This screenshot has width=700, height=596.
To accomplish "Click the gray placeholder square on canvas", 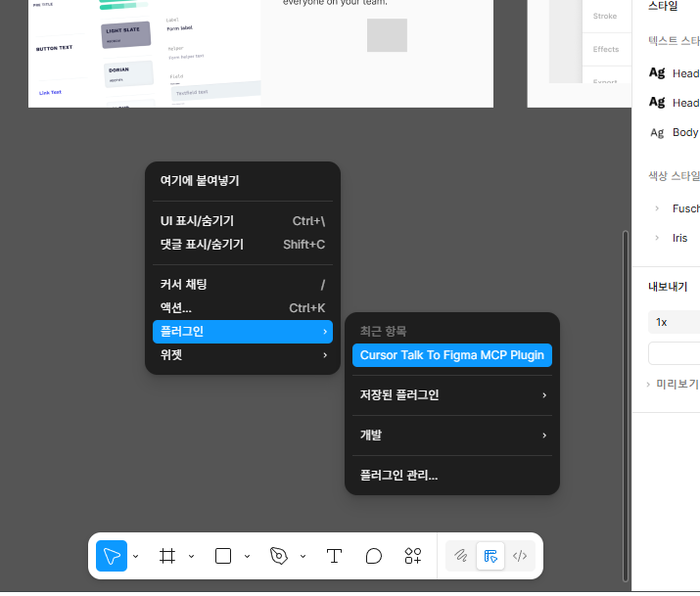I will click(387, 35).
